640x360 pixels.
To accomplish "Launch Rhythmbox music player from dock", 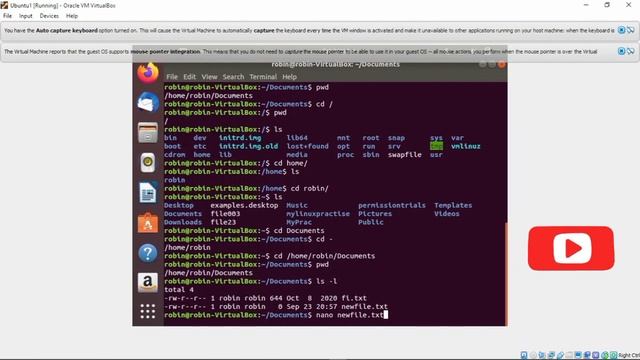I will [148, 162].
